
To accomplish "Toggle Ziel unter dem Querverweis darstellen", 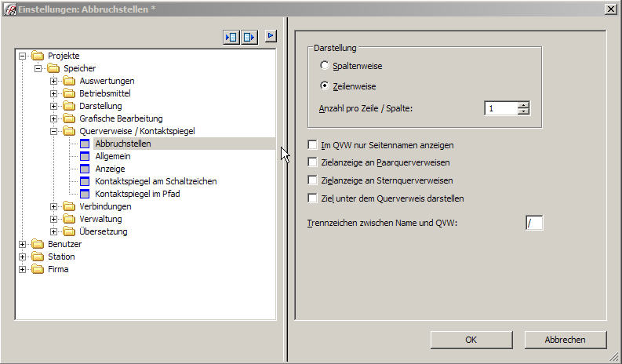I will pos(313,198).
